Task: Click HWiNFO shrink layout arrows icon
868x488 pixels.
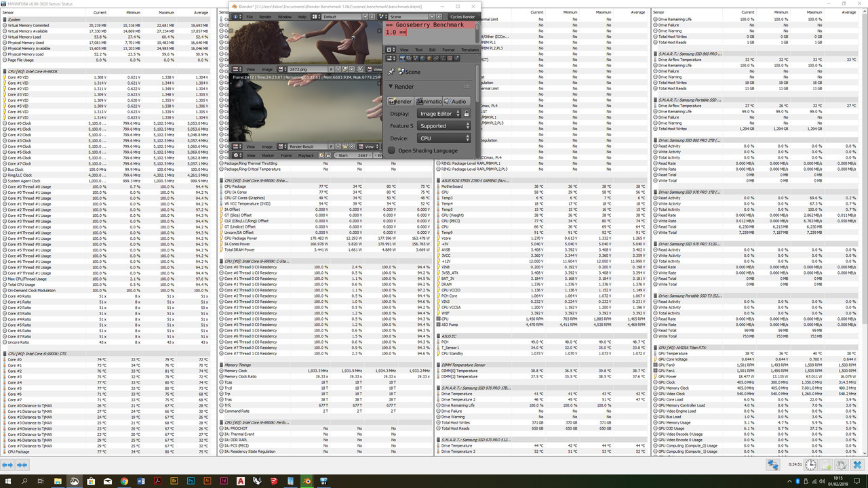Action: [x=22, y=465]
